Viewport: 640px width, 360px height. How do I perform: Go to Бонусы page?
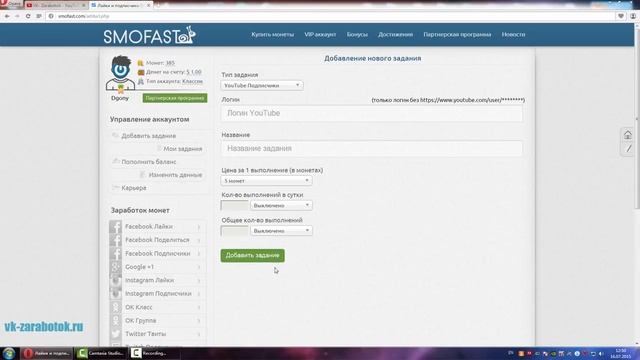click(357, 35)
